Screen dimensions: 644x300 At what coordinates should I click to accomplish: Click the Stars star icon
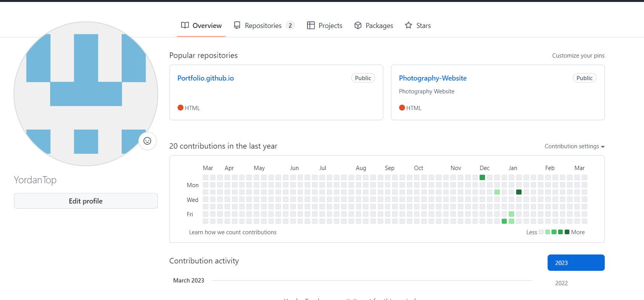point(408,25)
